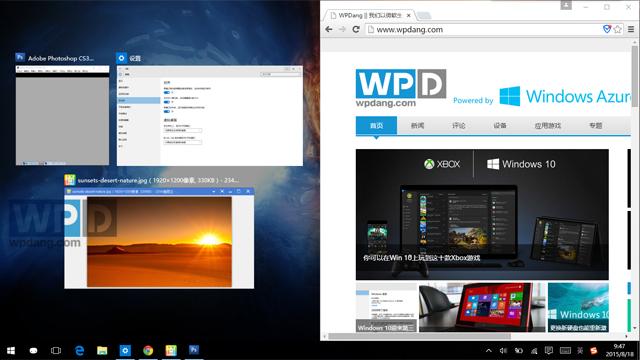The image size is (640, 360).
Task: Click the Chrome user profile button
Action: [566, 6]
